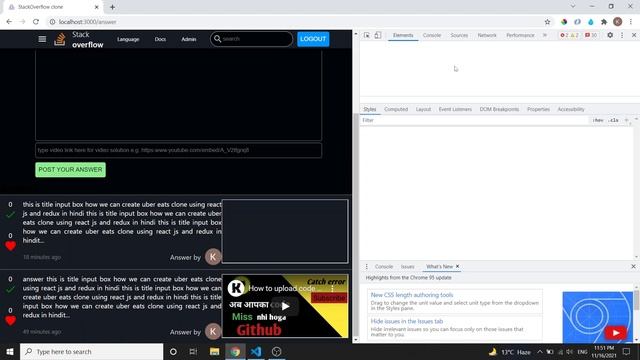Click the Styles Filter input
This screenshot has height=360, width=640.
tap(473, 120)
